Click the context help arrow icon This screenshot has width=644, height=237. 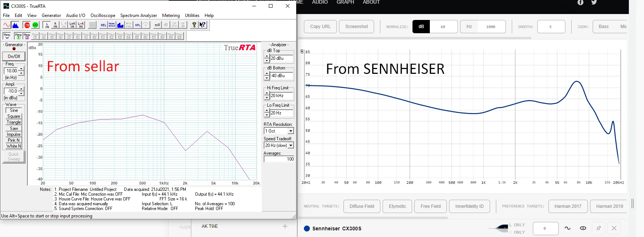[202, 25]
